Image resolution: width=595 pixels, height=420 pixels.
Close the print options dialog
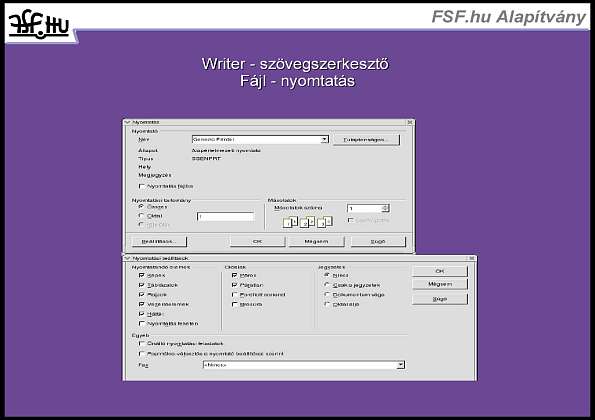[x=472, y=258]
